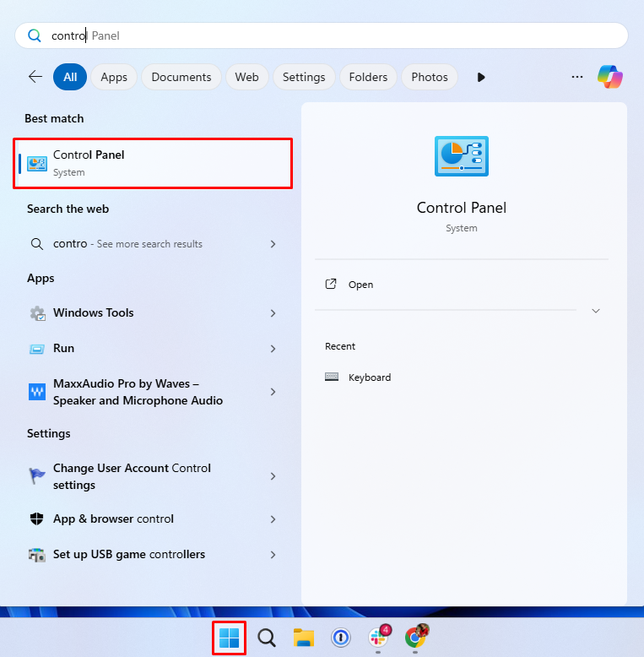
Task: Click the Control Panel icon in best match
Action: tap(37, 164)
